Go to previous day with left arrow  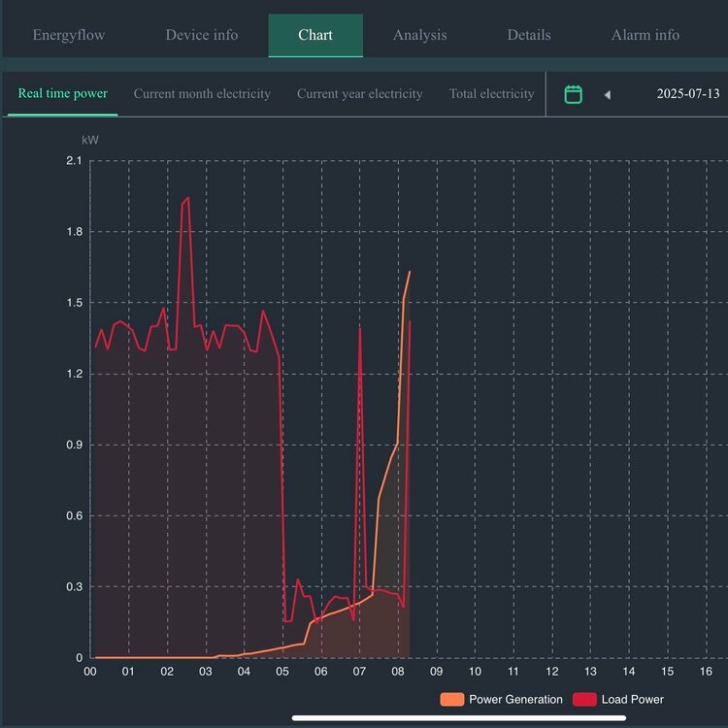point(608,94)
